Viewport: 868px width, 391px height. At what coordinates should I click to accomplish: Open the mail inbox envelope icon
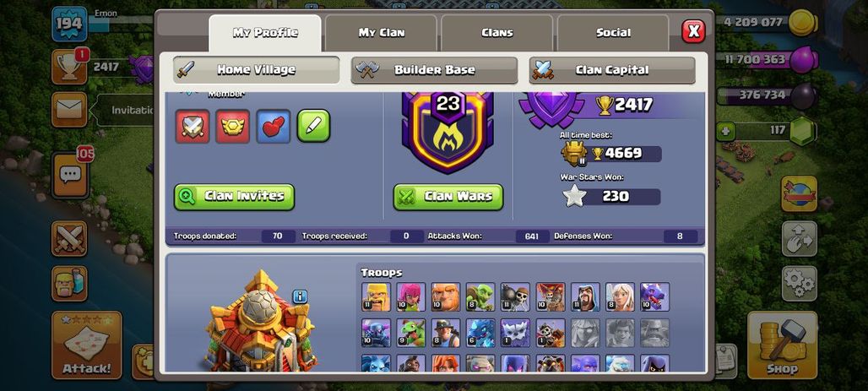(70, 110)
